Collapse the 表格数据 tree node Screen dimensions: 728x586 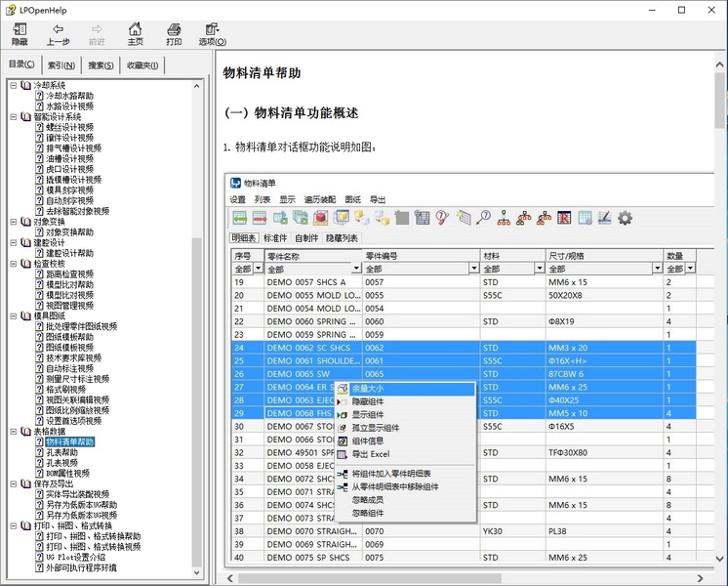click(13, 431)
